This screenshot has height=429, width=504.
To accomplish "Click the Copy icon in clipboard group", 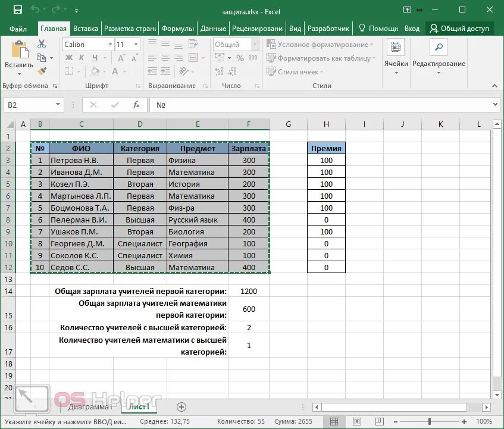I will 41,58.
